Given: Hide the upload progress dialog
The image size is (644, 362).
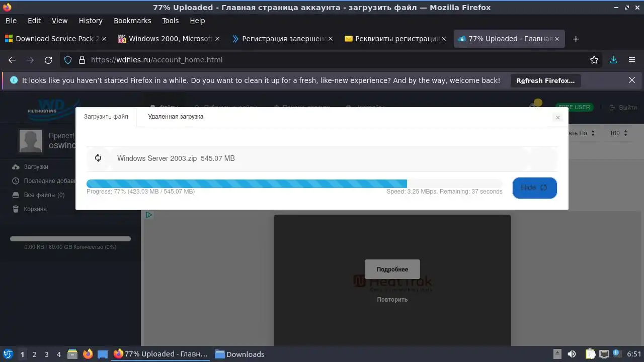Looking at the screenshot, I should pyautogui.click(x=534, y=188).
